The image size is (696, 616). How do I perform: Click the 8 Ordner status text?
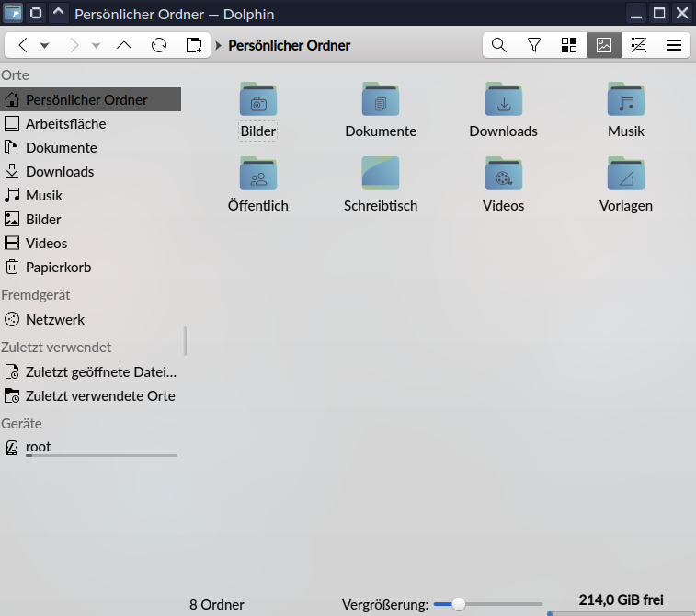[x=217, y=604]
